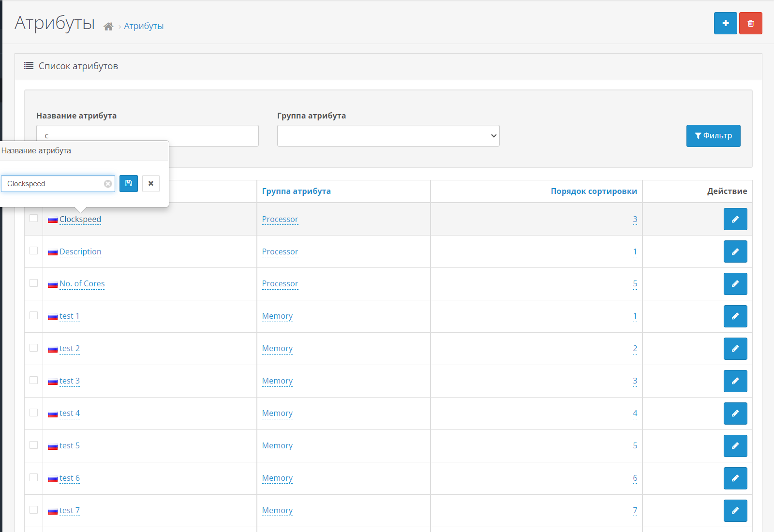This screenshot has height=532, width=774.
Task: Tick the checkbox for the No. of Cores row
Action: point(33,283)
